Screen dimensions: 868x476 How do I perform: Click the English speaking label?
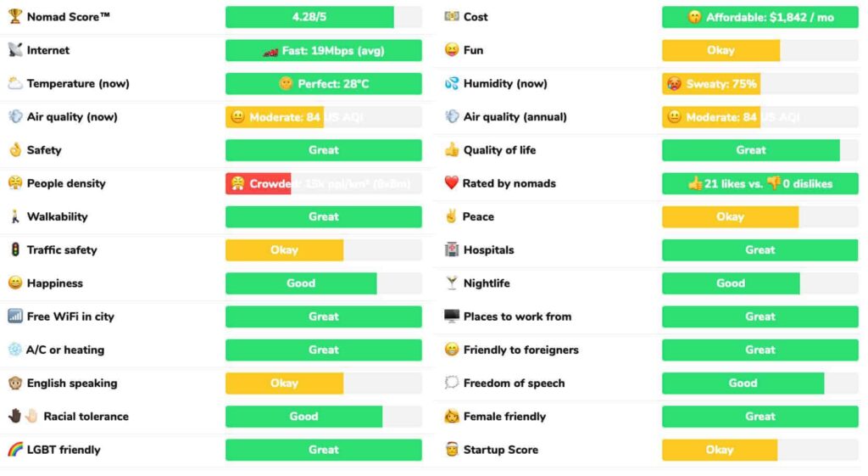pyautogui.click(x=72, y=383)
